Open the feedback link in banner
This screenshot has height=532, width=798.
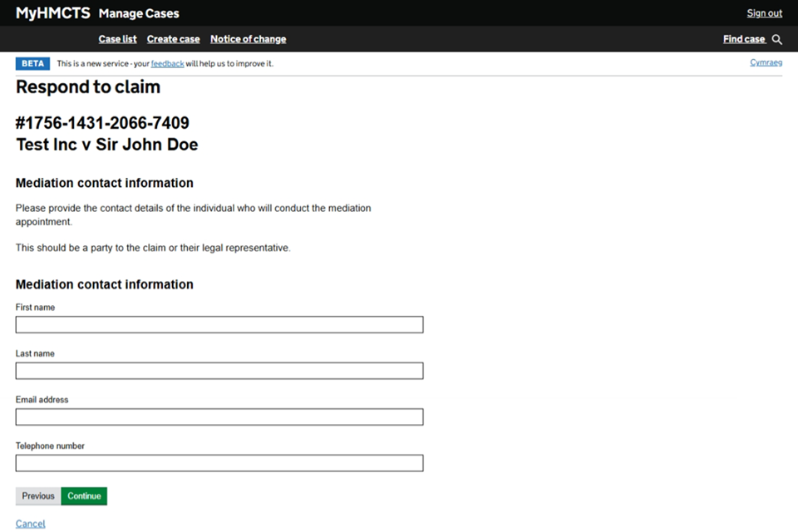click(x=167, y=63)
